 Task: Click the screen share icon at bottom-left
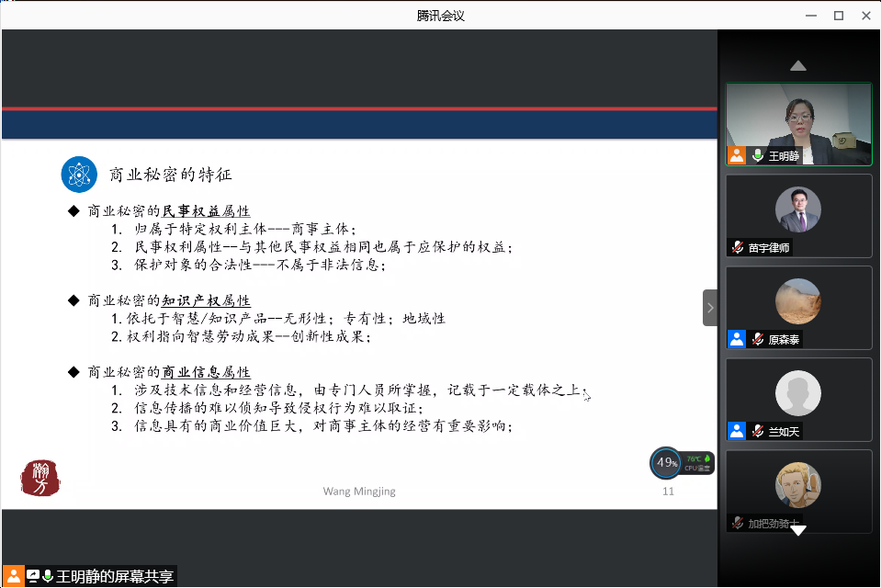[33, 577]
